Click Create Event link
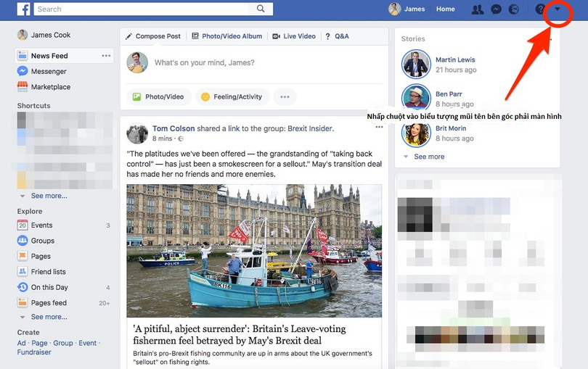 tap(87, 343)
